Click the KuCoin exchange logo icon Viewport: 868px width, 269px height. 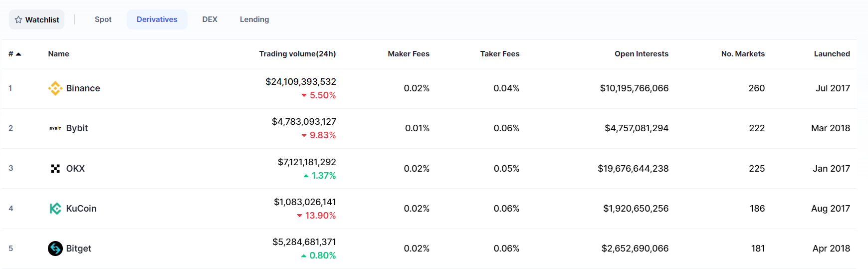[55, 209]
